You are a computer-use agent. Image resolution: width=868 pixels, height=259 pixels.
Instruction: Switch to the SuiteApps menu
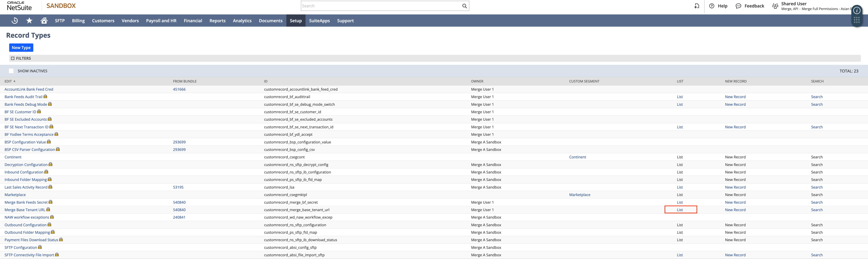(x=319, y=21)
